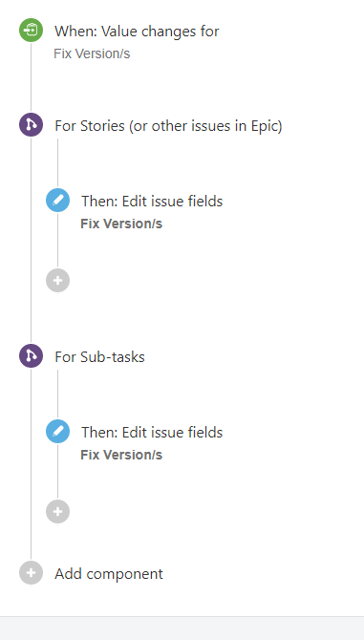Add component inside Stories branch plus icon
The height and width of the screenshot is (640, 364).
58,281
